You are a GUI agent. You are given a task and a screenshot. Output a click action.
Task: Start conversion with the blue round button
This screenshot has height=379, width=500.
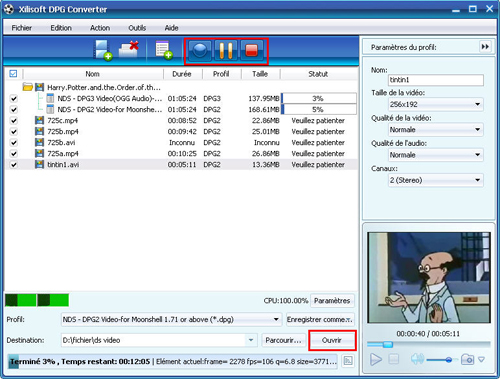click(x=199, y=51)
